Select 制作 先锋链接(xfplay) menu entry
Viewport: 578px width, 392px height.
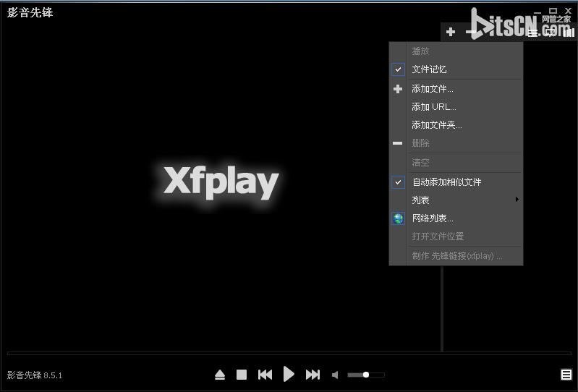point(456,256)
